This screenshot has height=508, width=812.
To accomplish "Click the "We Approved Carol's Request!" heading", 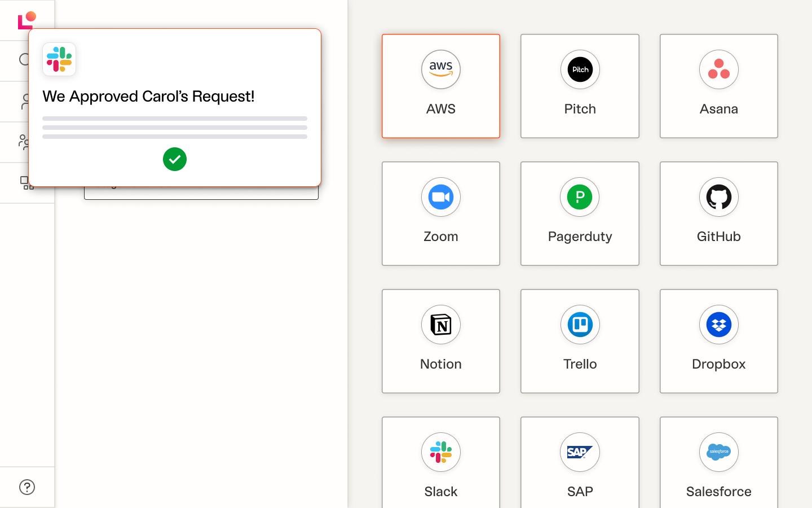I will click(148, 97).
